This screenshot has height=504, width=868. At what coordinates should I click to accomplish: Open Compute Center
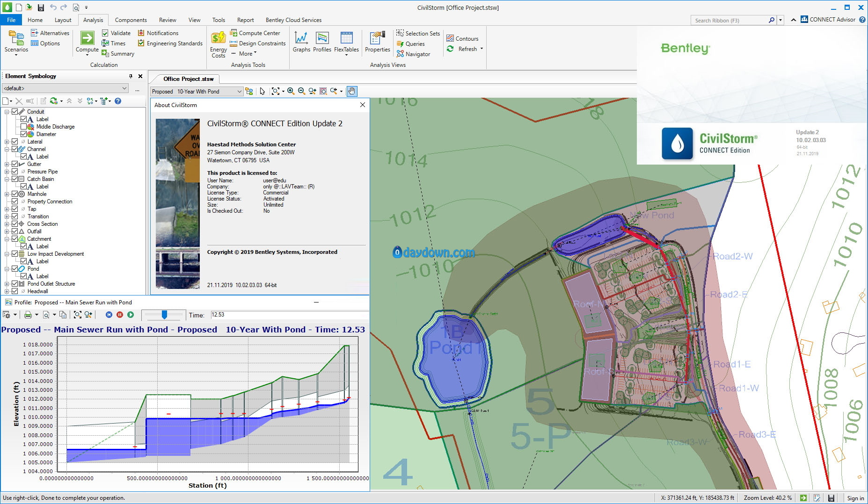(255, 33)
